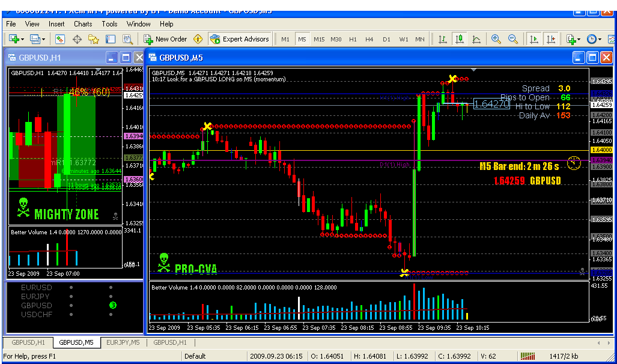Open the Market Watch panel icon

[x=60, y=39]
